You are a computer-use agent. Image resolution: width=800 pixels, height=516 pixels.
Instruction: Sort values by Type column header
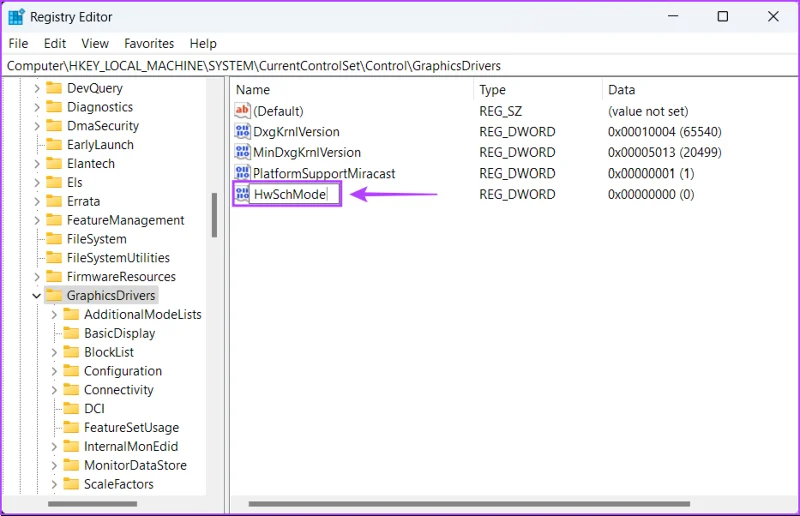[x=538, y=90]
